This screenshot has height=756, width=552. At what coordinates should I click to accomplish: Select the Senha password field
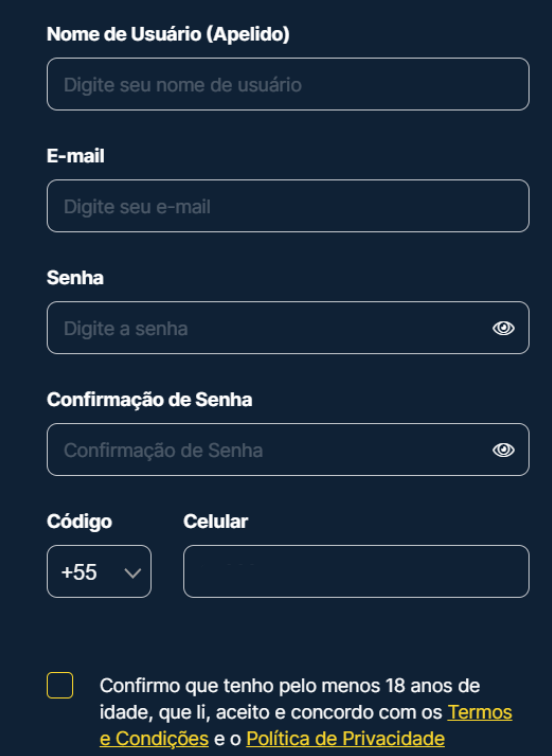tap(288, 328)
